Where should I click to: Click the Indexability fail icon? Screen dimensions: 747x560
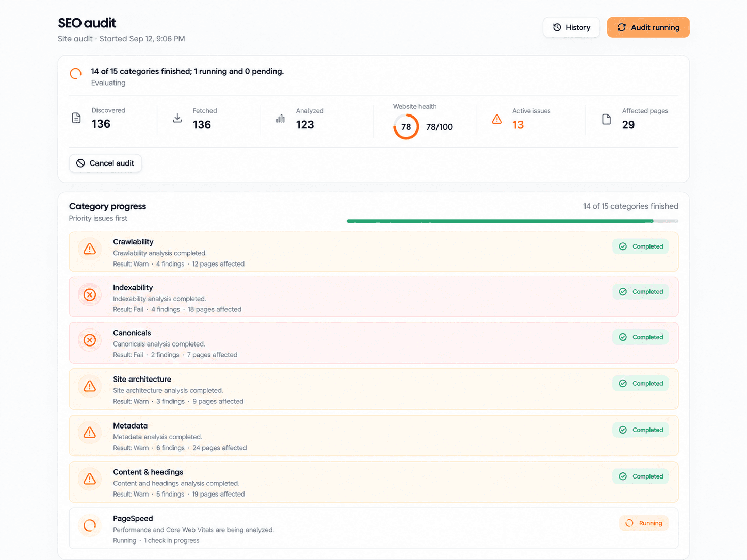[x=90, y=294]
